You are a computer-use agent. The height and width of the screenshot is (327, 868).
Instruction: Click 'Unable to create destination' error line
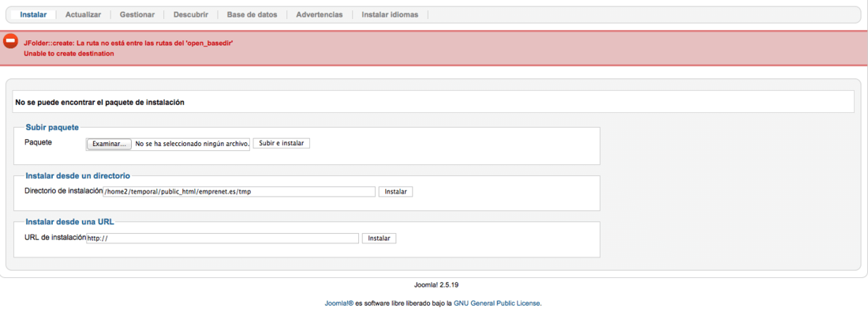point(69,54)
